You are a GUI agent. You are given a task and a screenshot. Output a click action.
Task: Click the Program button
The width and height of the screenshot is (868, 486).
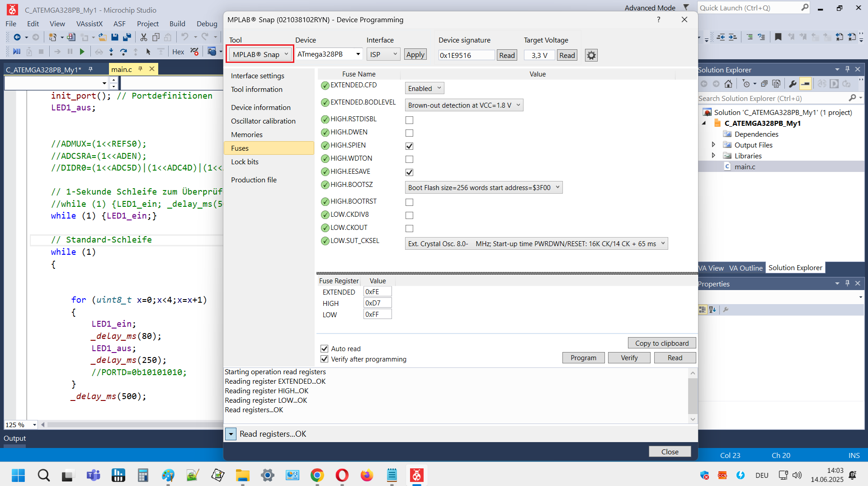pos(583,357)
